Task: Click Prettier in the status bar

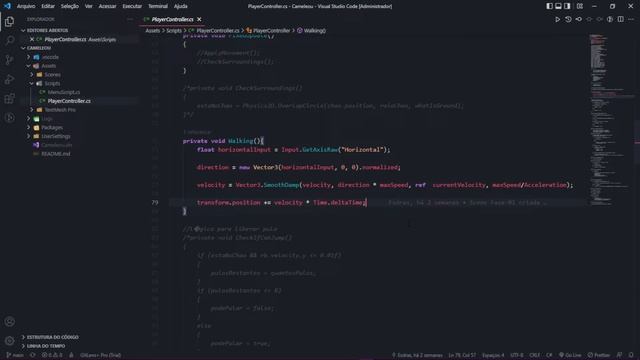Action: coord(599,355)
